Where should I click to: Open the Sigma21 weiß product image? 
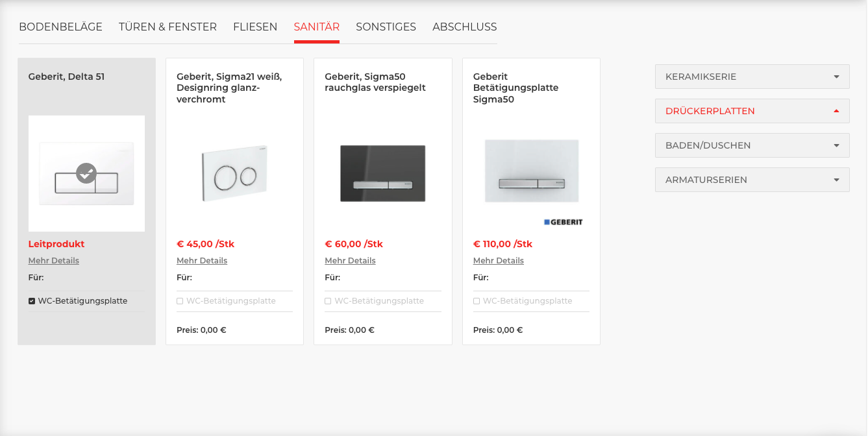234,173
